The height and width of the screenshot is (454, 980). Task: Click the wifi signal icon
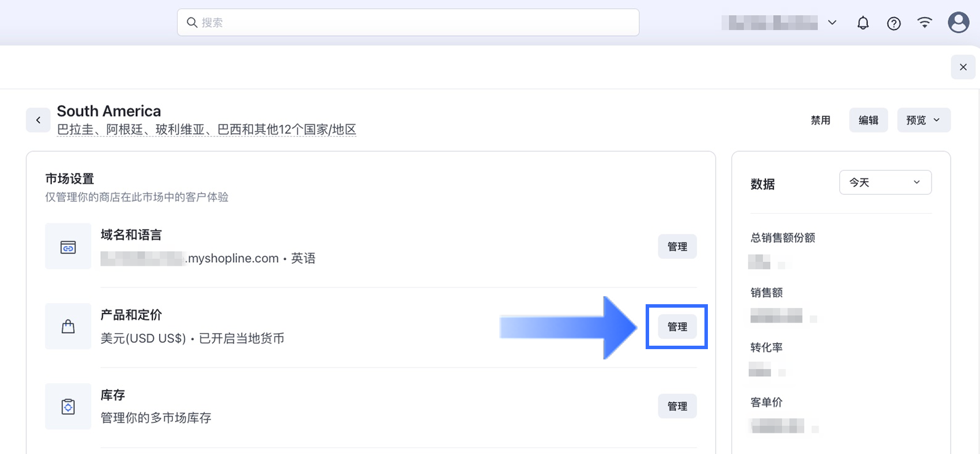coord(925,22)
